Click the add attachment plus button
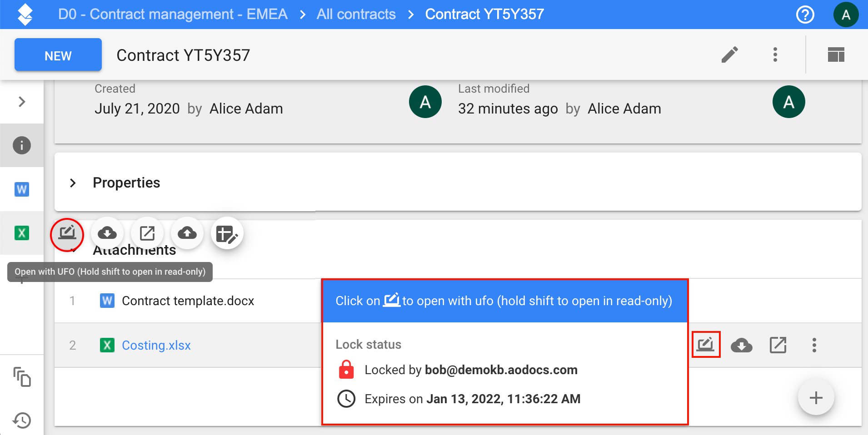Screen dimensions: 868x435 click(x=816, y=398)
